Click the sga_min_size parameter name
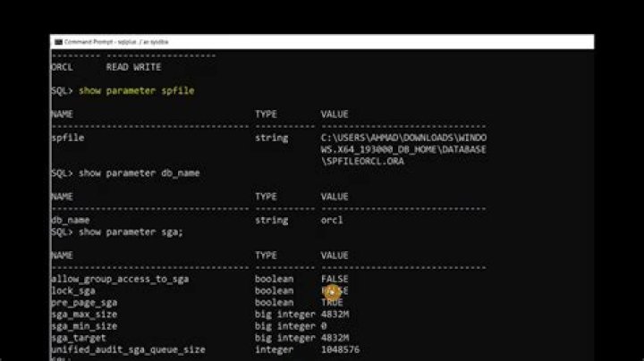The height and width of the screenshot is (361, 644). click(84, 326)
